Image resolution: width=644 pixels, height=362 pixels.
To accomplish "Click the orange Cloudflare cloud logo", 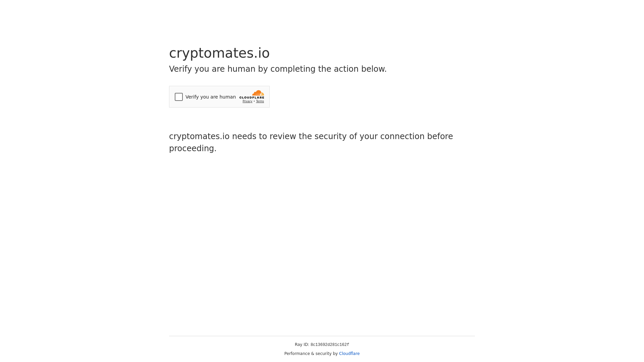I will pyautogui.click(x=258, y=93).
